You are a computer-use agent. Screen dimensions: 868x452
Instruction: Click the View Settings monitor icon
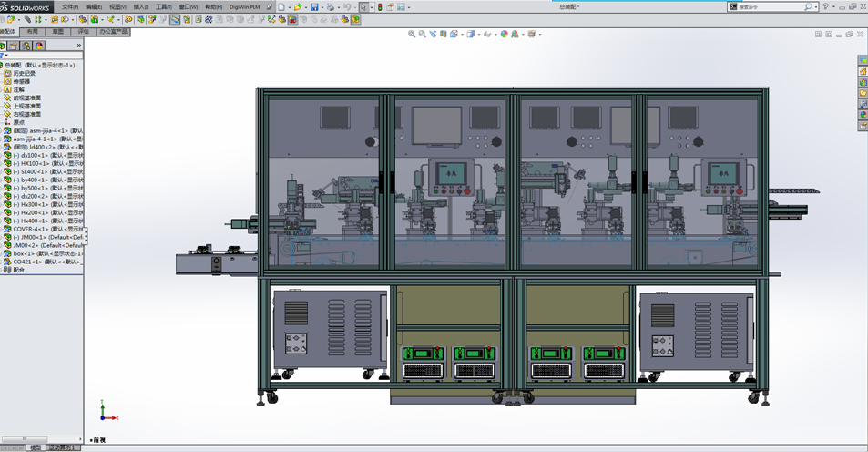coord(531,34)
